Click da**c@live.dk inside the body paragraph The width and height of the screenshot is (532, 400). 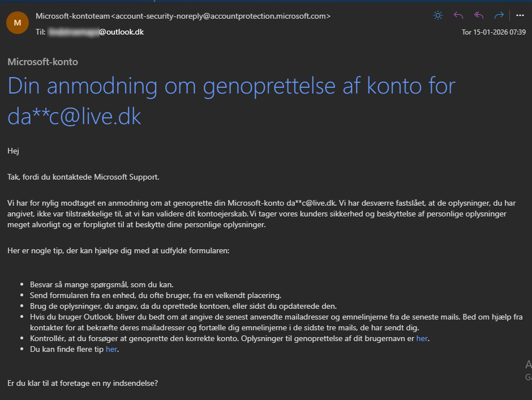(x=311, y=203)
